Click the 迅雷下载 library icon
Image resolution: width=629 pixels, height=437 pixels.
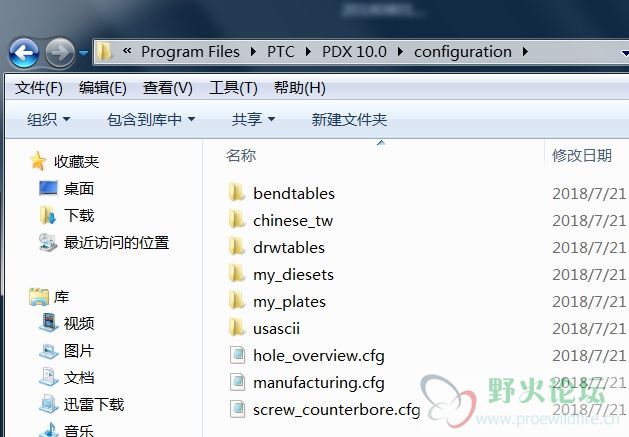coord(49,404)
